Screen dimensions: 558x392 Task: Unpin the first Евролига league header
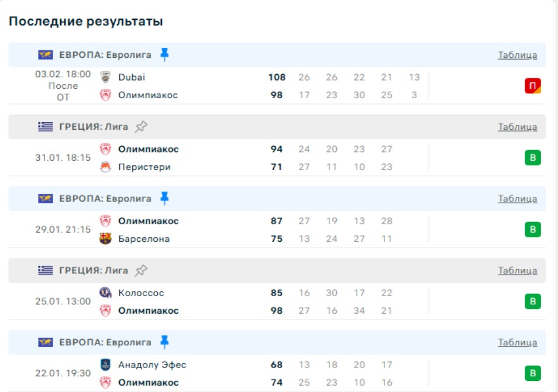[164, 55]
